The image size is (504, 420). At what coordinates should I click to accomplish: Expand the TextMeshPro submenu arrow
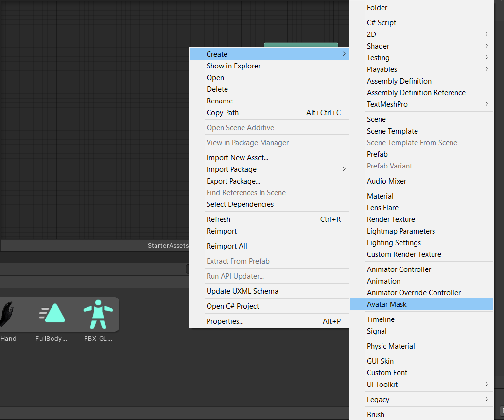487,104
